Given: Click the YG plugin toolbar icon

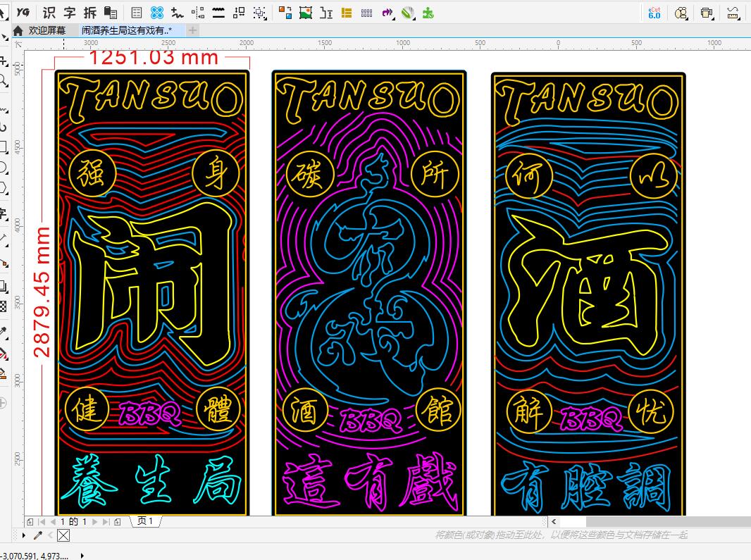Looking at the screenshot, I should tap(23, 13).
